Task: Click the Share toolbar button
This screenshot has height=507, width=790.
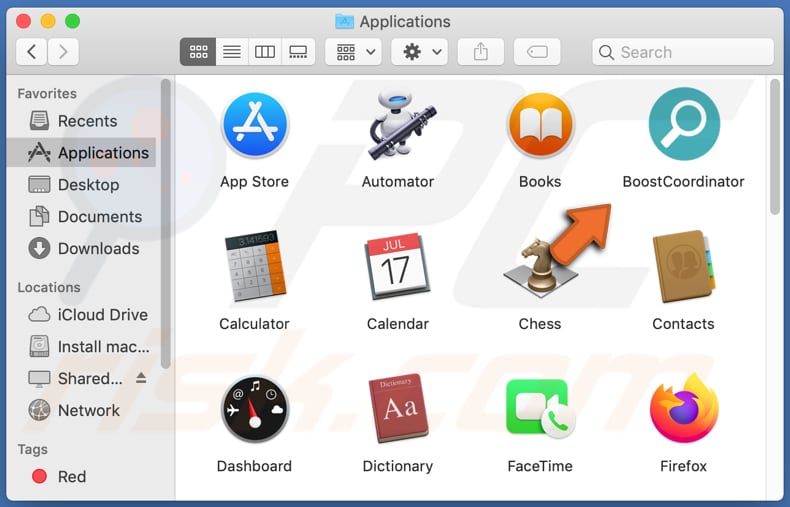Action: (x=480, y=52)
